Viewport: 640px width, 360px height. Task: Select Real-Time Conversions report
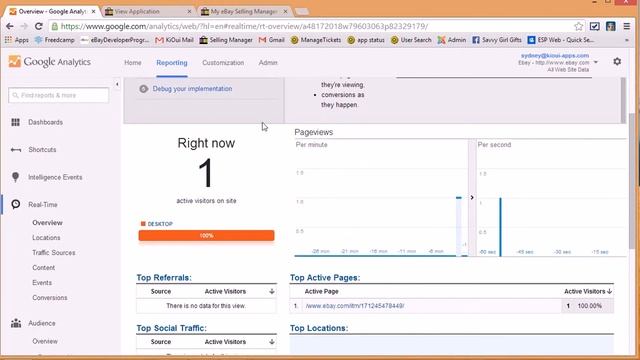click(50, 298)
